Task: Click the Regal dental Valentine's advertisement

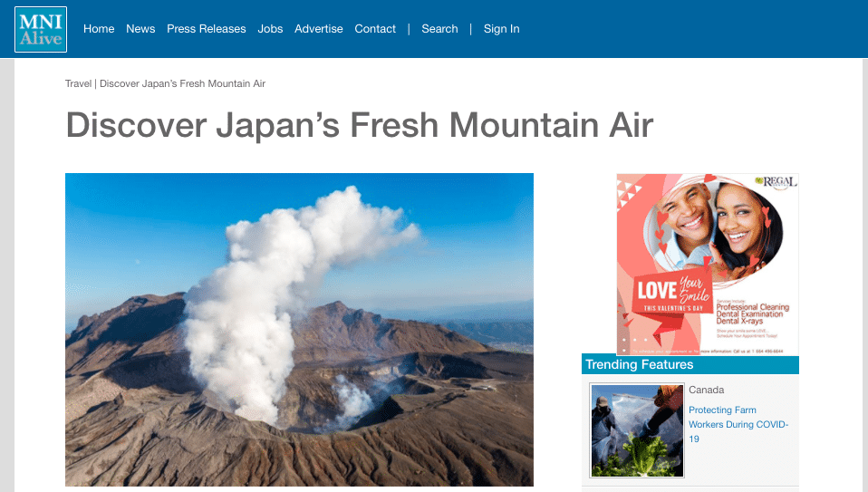Action: coord(708,265)
